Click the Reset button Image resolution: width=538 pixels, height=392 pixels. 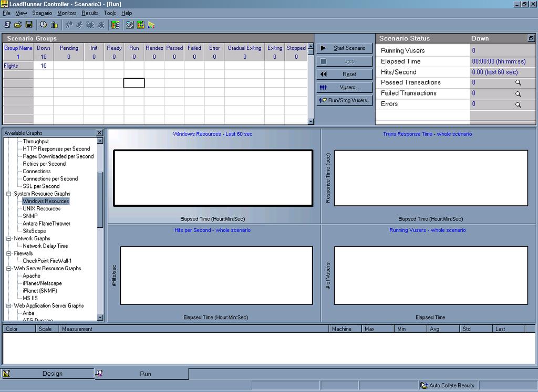pyautogui.click(x=345, y=75)
